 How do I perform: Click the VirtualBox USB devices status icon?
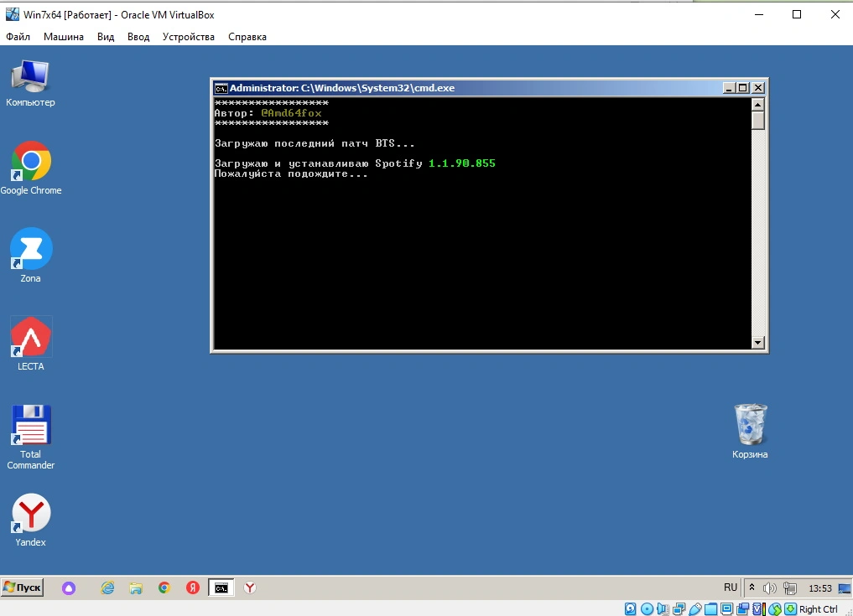[695, 609]
